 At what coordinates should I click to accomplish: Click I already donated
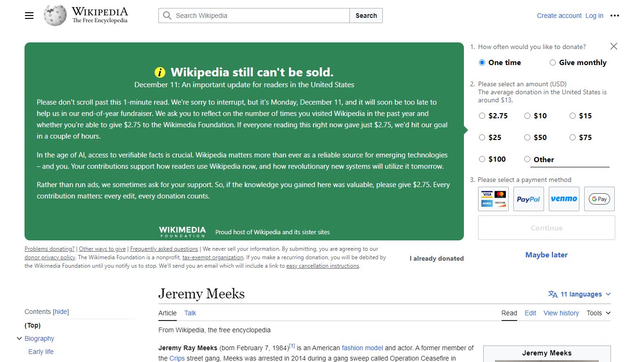(x=437, y=258)
